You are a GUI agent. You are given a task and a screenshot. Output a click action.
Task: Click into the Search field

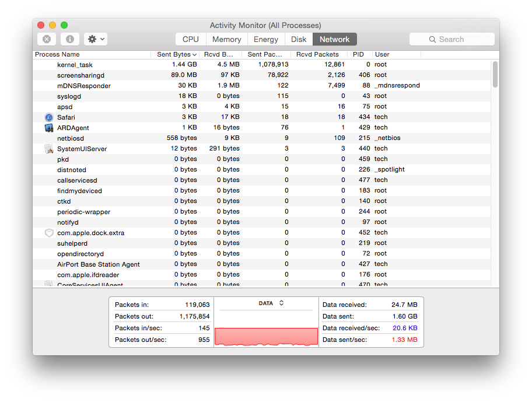(x=452, y=39)
